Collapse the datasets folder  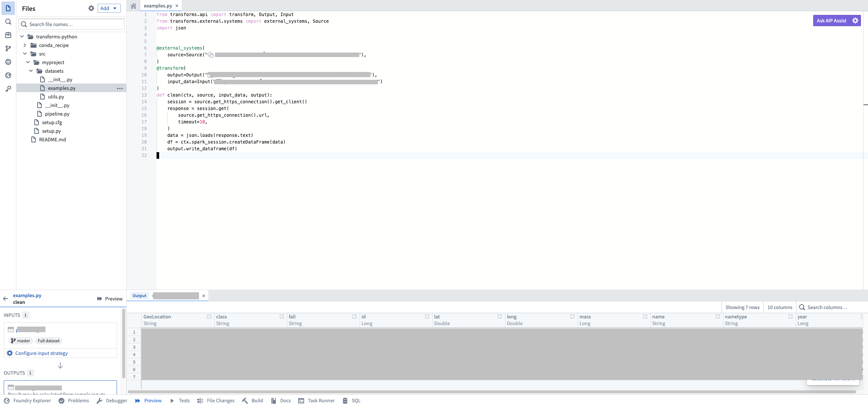pos(31,71)
